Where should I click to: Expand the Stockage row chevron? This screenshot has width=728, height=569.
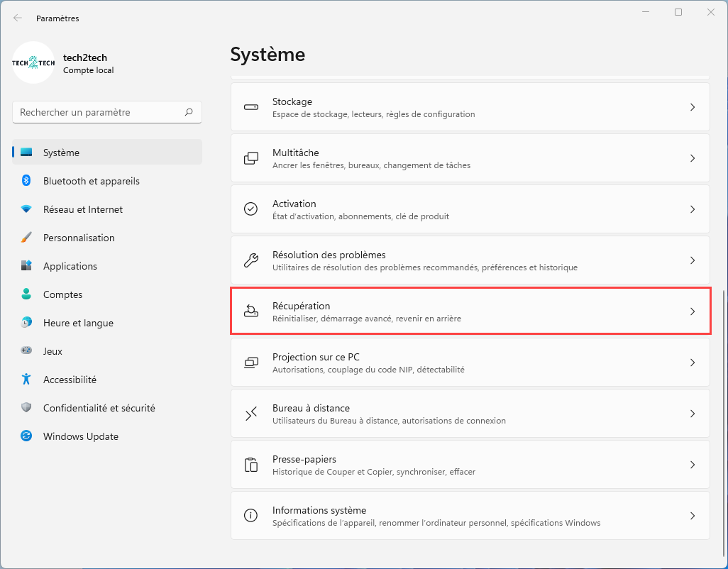point(693,108)
